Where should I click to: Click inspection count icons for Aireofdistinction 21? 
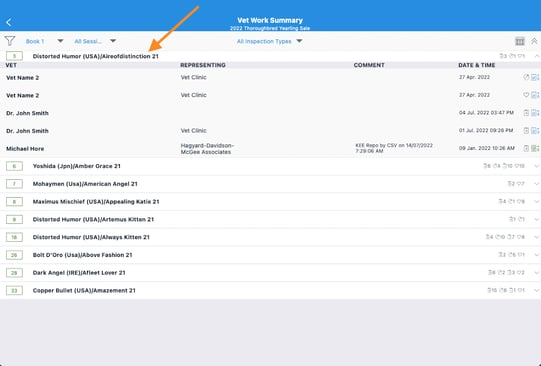[x=512, y=56]
